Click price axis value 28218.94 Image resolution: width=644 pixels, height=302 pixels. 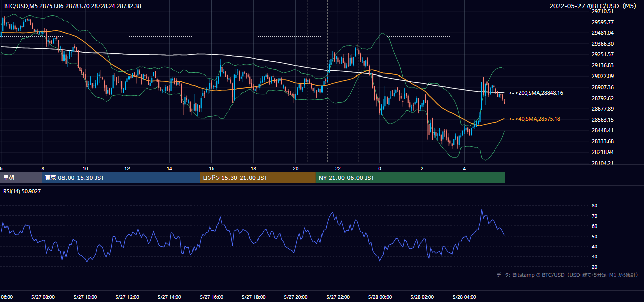click(x=602, y=152)
